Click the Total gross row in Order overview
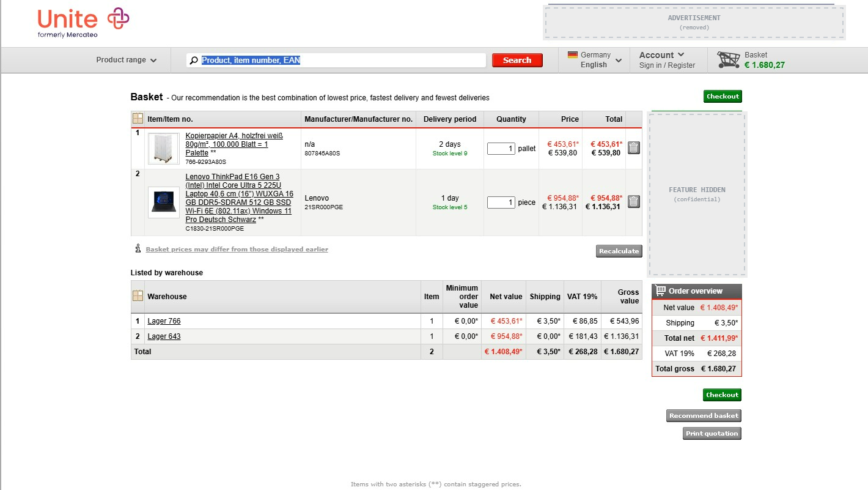Screen dimensions: 868x490 point(697,369)
